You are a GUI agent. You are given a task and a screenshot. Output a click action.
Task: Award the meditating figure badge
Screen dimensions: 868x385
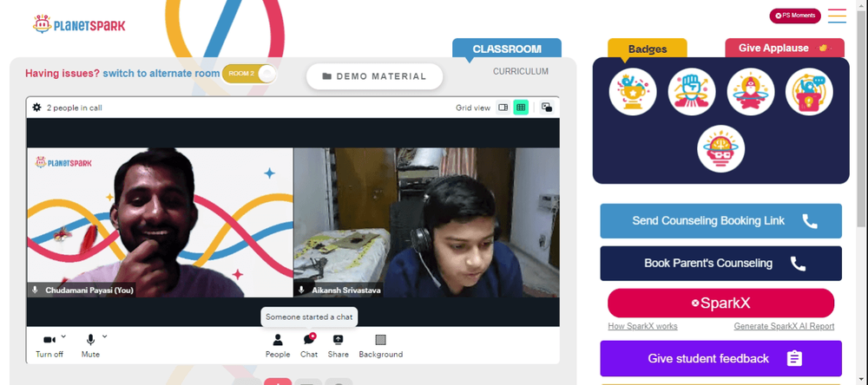tap(751, 92)
